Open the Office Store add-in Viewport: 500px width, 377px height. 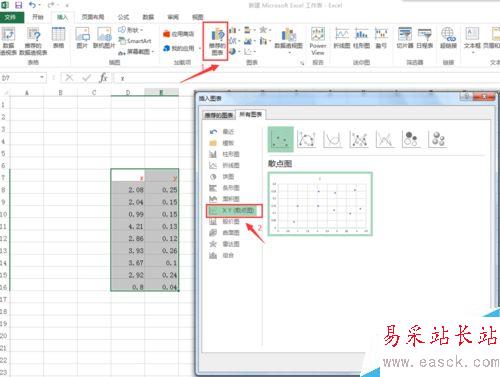[178, 34]
